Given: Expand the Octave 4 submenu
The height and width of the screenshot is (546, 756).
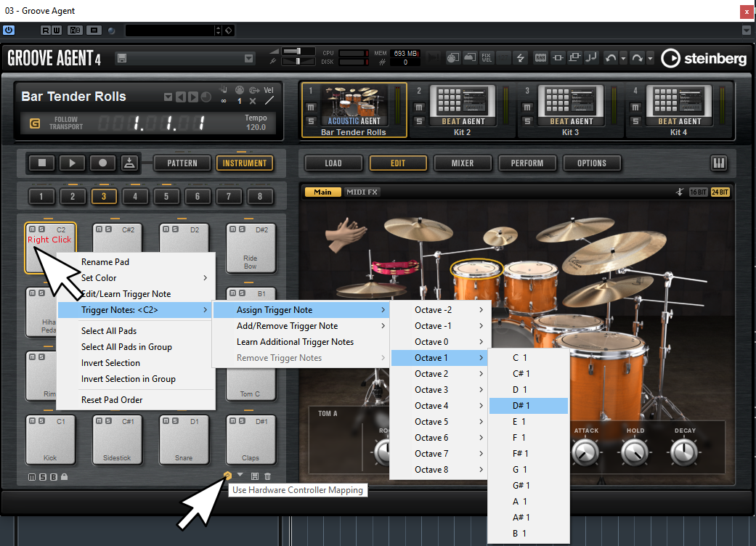Looking at the screenshot, I should 439,406.
